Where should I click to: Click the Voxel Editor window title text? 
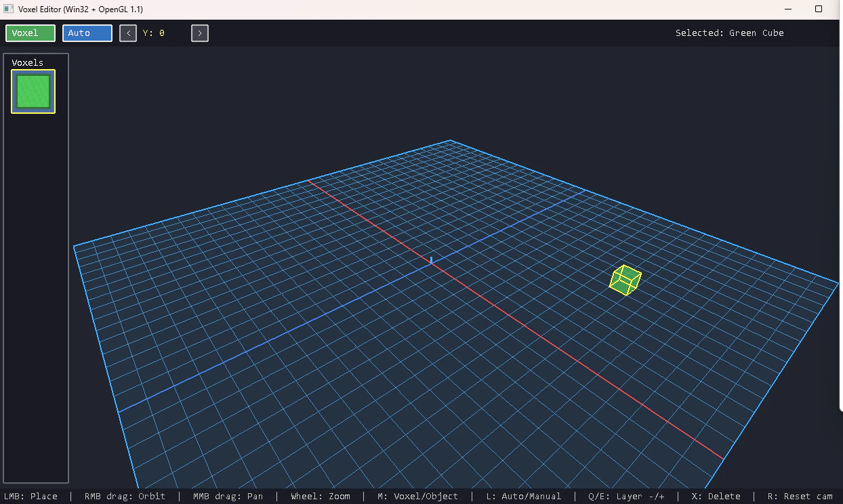[81, 9]
